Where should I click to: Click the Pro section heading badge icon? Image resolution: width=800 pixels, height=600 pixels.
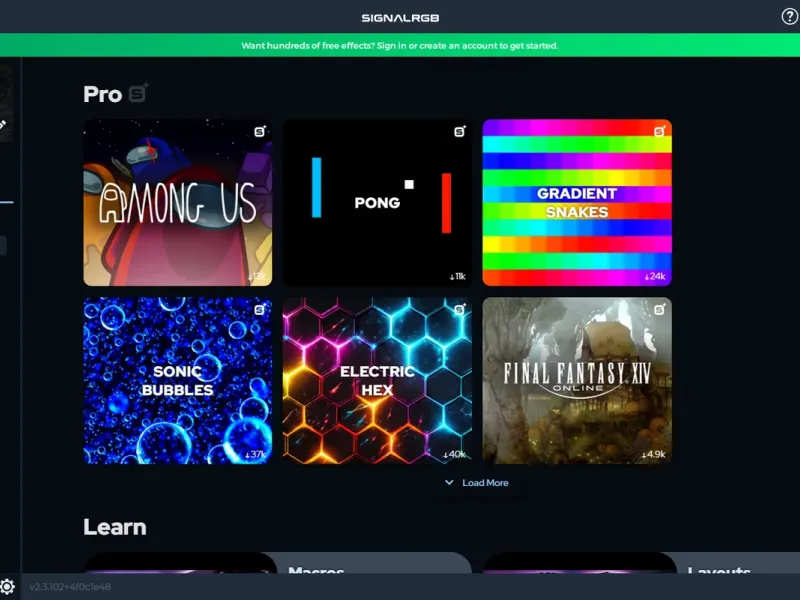point(138,93)
